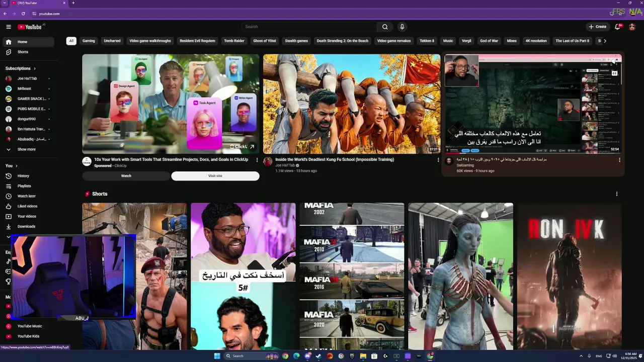Open the Kung Fu School video thumbnail

(x=352, y=104)
